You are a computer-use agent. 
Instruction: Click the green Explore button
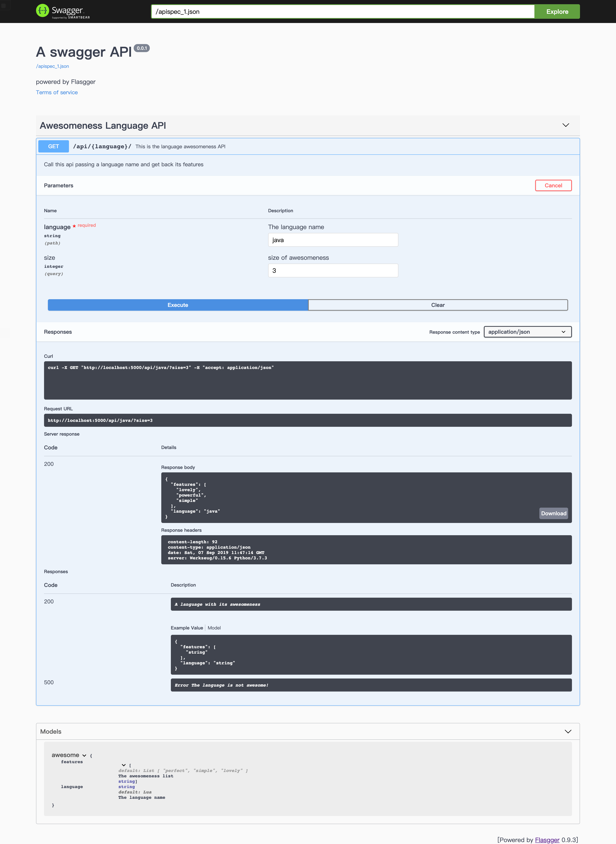click(557, 11)
